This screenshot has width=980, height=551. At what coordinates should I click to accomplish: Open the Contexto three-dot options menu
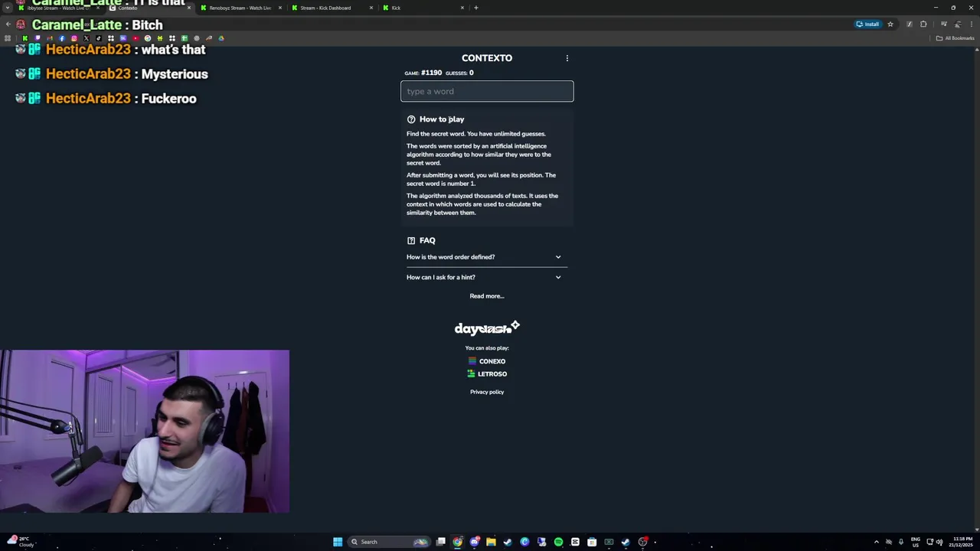[567, 58]
